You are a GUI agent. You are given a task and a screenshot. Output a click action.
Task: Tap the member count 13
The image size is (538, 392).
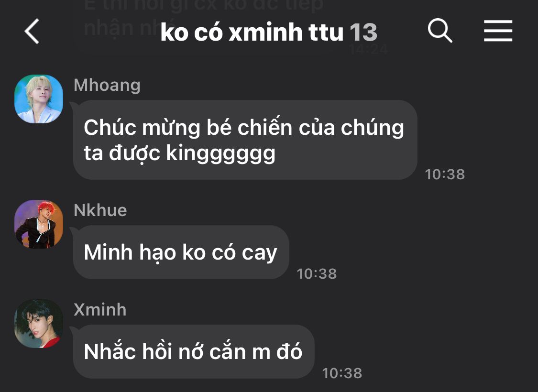coord(363,33)
